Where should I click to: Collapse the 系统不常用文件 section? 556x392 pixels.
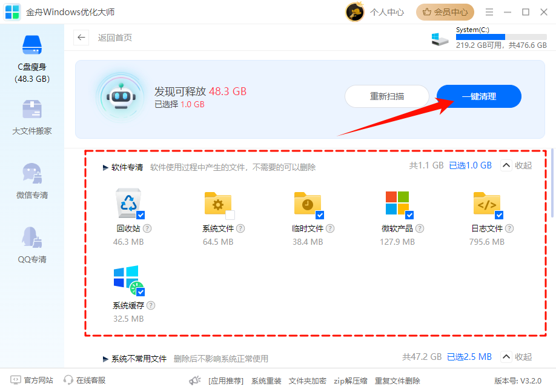[x=515, y=357]
